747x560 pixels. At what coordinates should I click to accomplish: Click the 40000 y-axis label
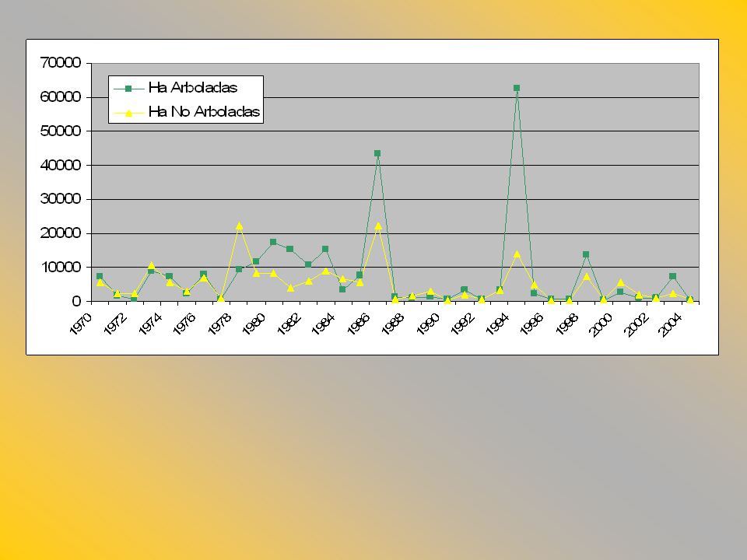tap(61, 165)
